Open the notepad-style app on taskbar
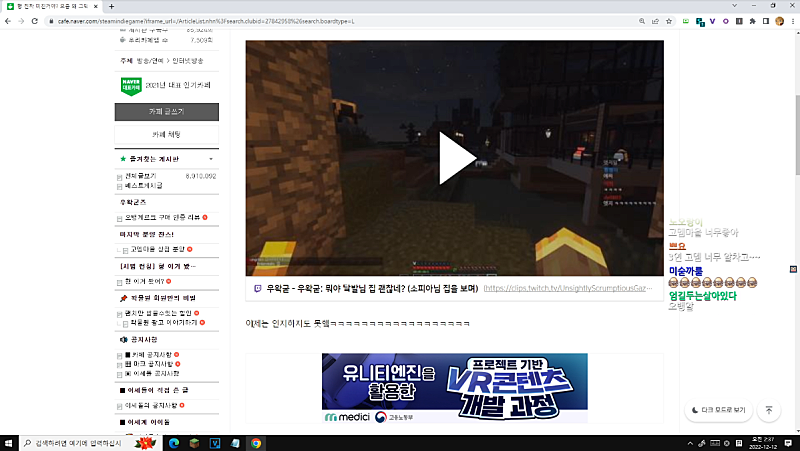Screen dimensions: 800x451 (x=235, y=443)
